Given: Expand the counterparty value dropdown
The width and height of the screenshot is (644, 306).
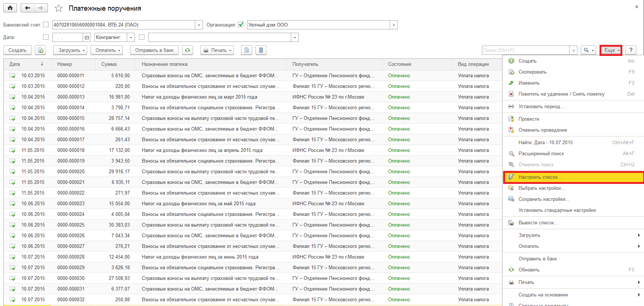Looking at the screenshot, I should click(x=295, y=38).
